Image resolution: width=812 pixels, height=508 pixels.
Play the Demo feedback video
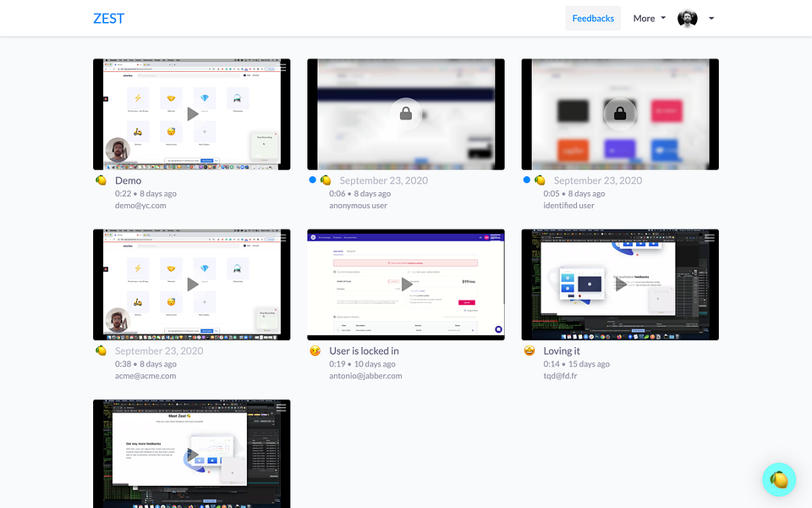pyautogui.click(x=192, y=114)
